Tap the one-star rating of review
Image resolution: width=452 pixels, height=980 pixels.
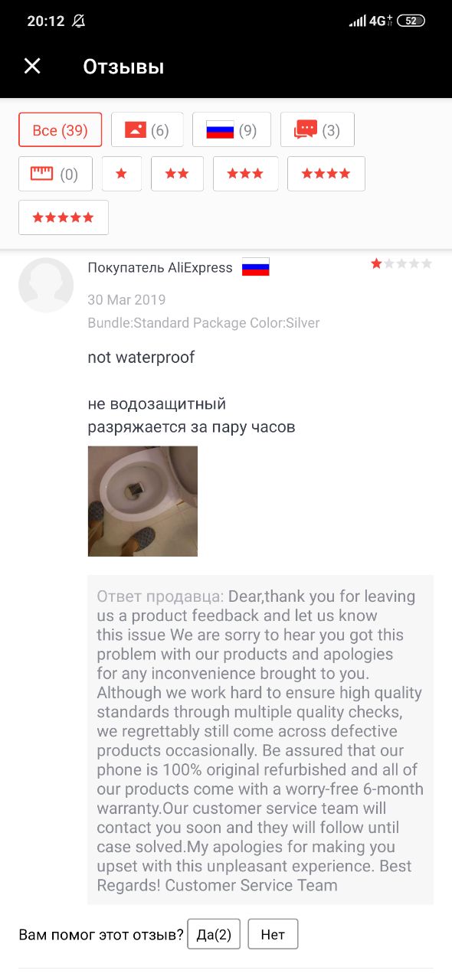coord(401,263)
